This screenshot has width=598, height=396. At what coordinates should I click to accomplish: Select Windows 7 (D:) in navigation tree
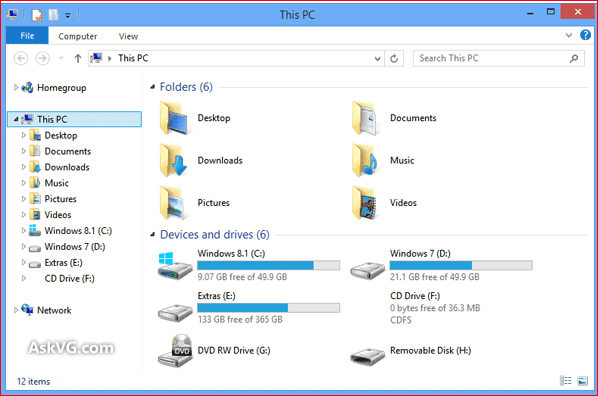[x=75, y=247]
